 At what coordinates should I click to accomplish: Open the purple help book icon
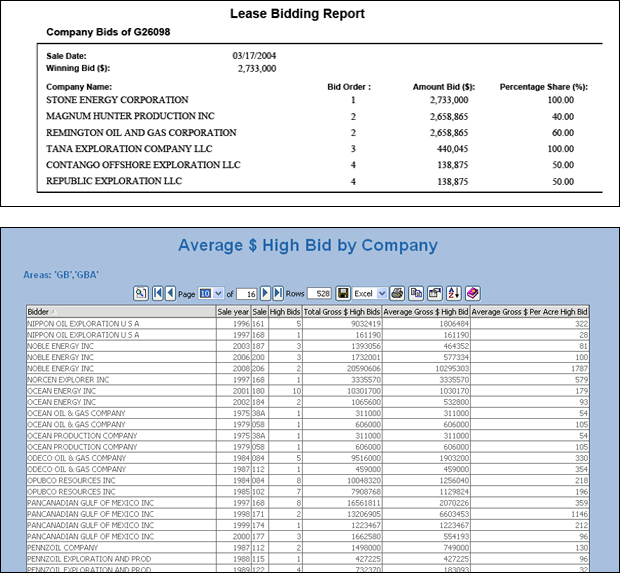[x=473, y=293]
